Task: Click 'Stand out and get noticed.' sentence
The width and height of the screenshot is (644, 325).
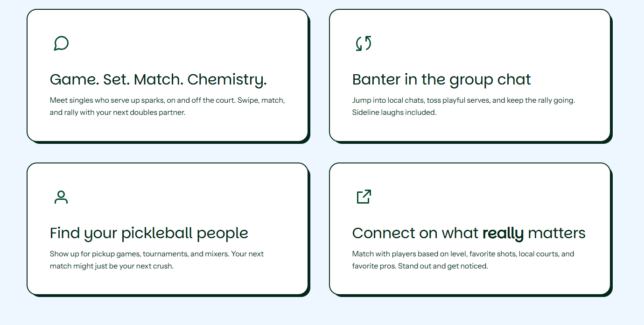Action: point(443,266)
